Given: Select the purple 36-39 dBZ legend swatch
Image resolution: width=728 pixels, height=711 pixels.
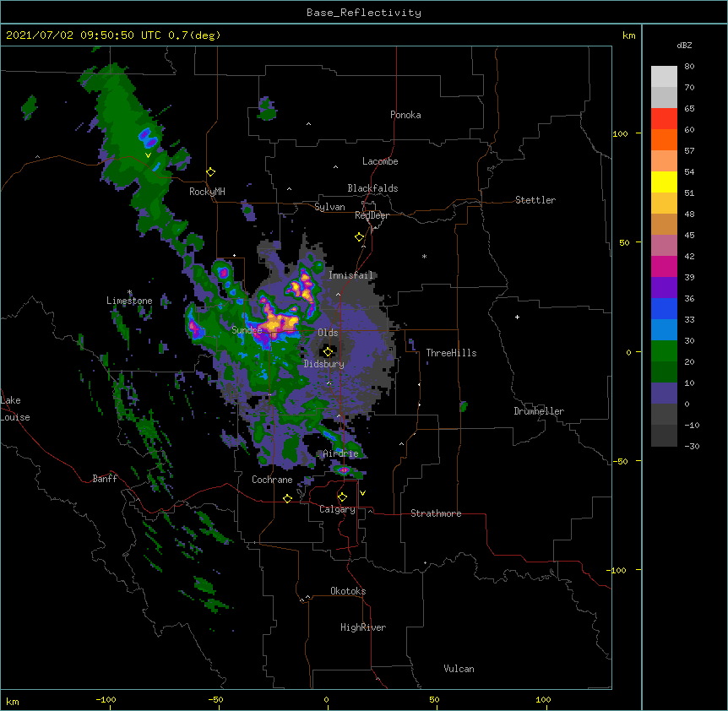Looking at the screenshot, I should (664, 287).
